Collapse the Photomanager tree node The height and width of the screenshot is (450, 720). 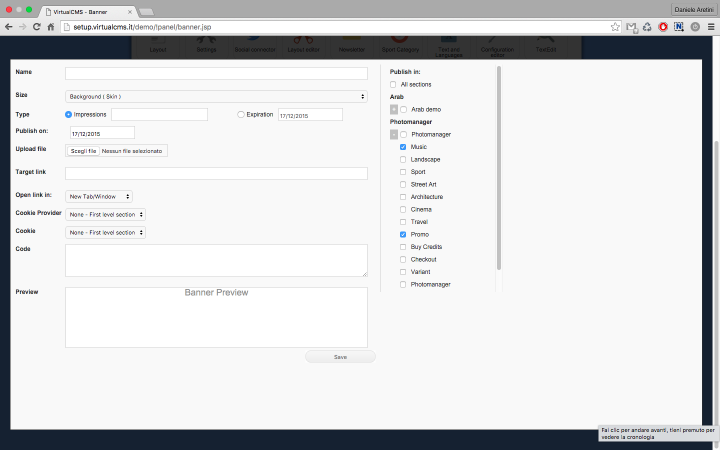pos(394,135)
